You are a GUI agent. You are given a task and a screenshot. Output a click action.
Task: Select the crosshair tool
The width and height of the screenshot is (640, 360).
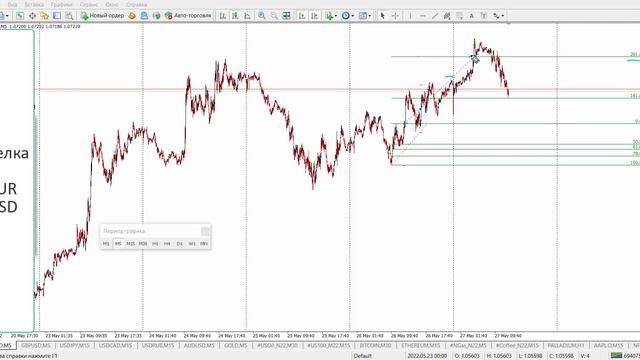click(395, 16)
